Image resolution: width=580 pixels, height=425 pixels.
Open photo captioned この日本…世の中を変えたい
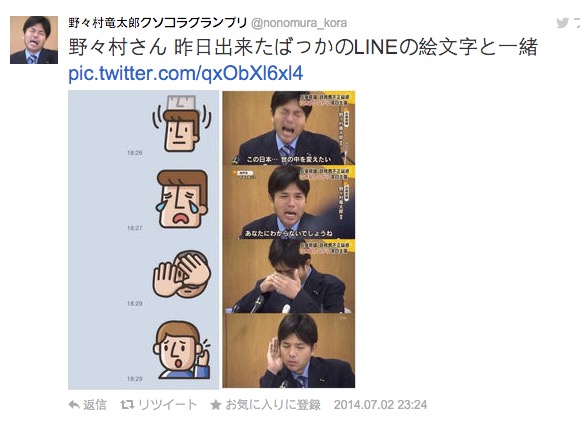pyautogui.click(x=289, y=128)
